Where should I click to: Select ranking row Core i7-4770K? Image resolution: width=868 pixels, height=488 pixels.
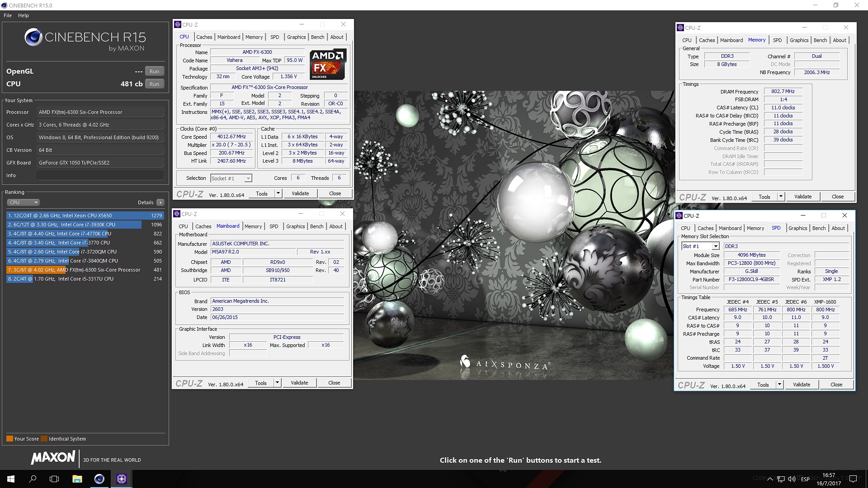pyautogui.click(x=85, y=234)
